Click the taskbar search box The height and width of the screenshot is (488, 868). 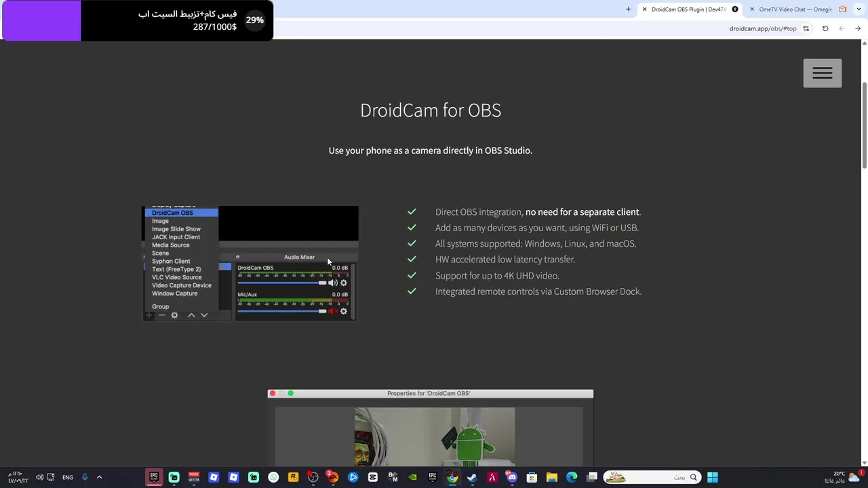651,477
